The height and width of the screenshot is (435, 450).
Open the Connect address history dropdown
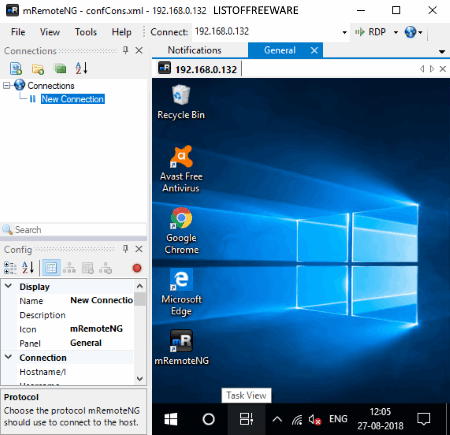[344, 32]
